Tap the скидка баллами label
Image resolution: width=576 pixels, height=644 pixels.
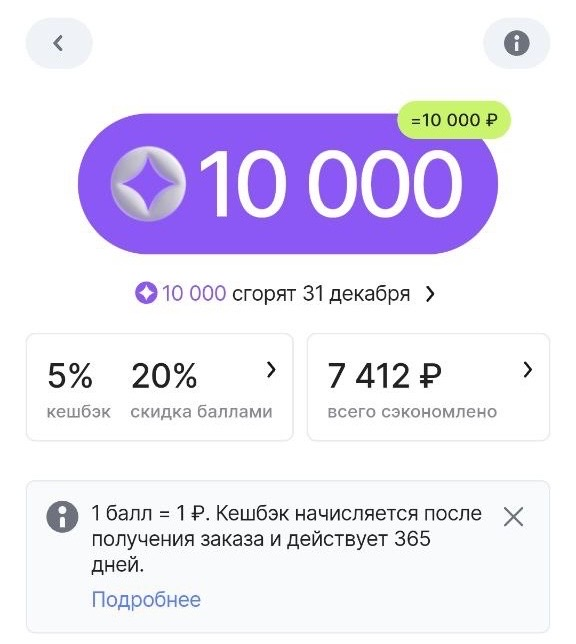coord(201,412)
